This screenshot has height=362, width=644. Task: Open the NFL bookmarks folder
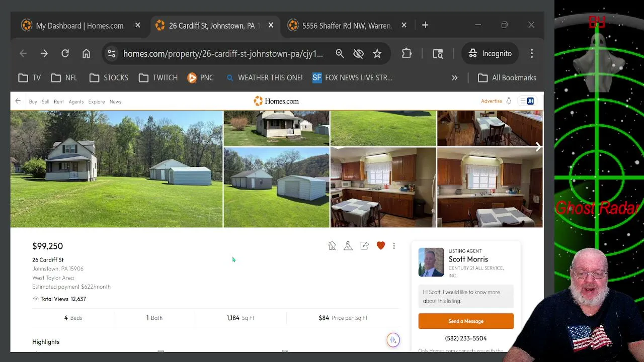pyautogui.click(x=64, y=78)
